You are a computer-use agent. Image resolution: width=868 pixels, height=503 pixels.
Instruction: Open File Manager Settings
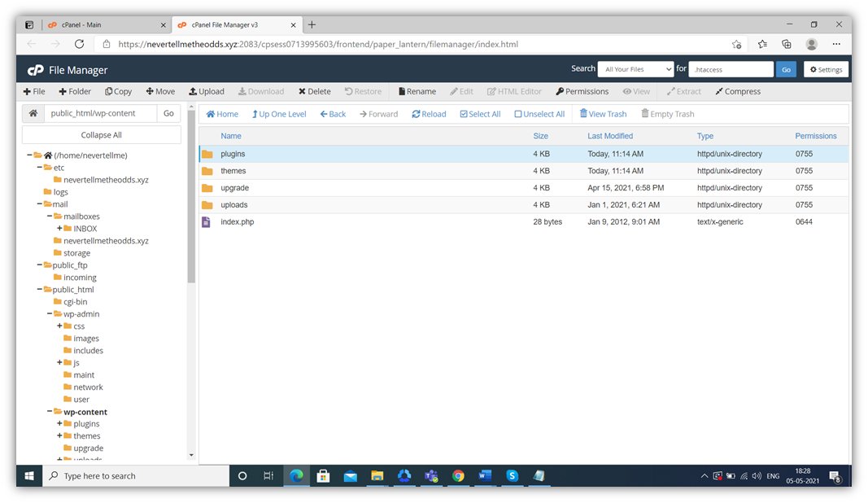point(826,69)
